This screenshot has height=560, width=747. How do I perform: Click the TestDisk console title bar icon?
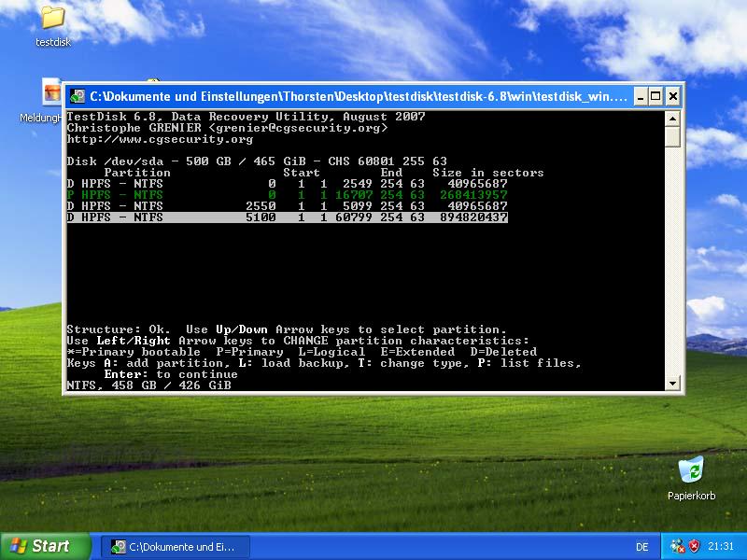click(x=78, y=97)
